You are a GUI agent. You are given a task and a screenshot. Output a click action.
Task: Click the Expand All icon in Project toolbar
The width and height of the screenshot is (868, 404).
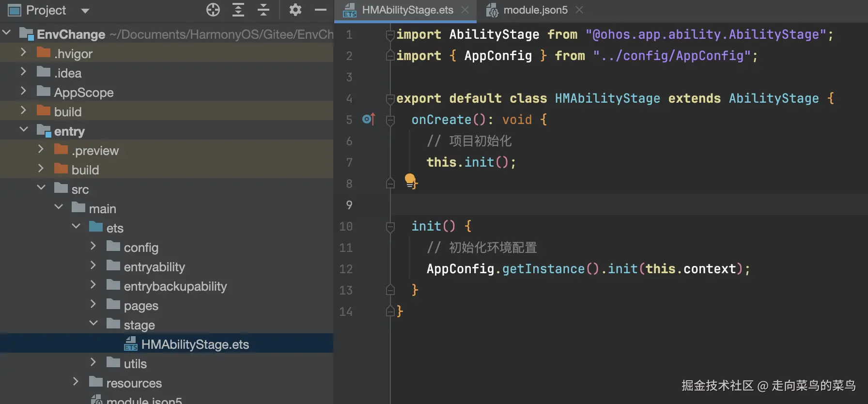238,10
